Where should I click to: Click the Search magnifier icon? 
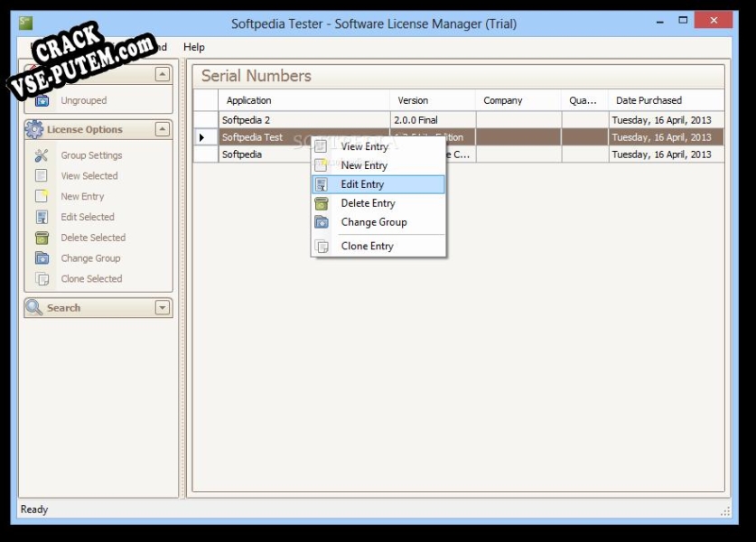(x=34, y=307)
